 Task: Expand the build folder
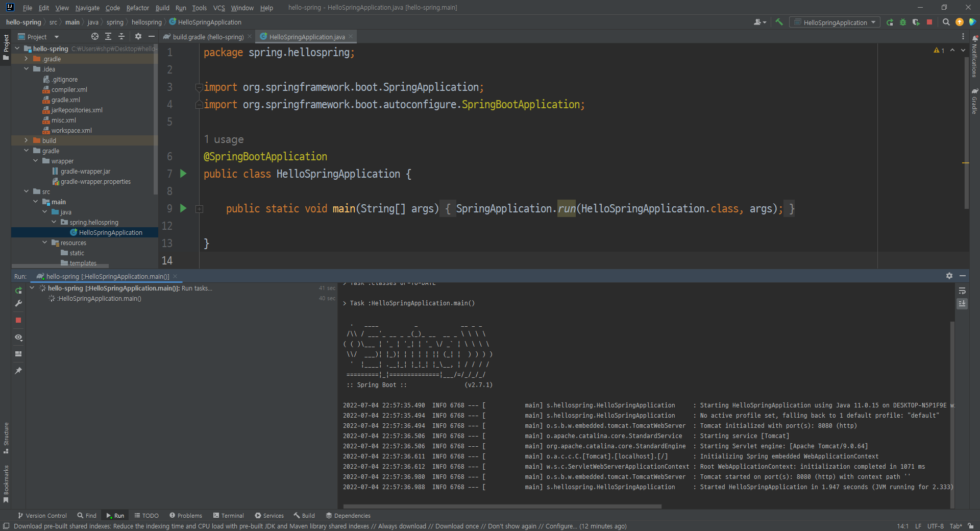coord(26,140)
